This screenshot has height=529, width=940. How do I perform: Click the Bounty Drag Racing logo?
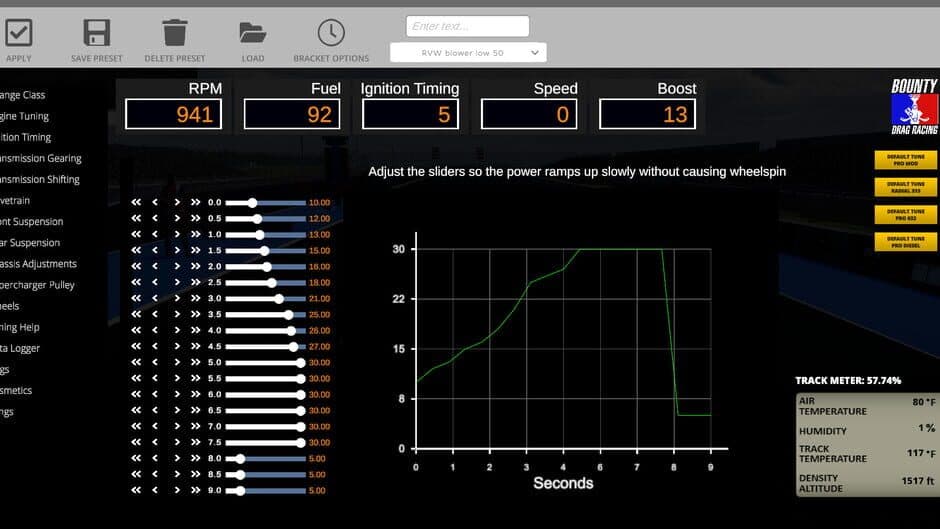(x=914, y=107)
